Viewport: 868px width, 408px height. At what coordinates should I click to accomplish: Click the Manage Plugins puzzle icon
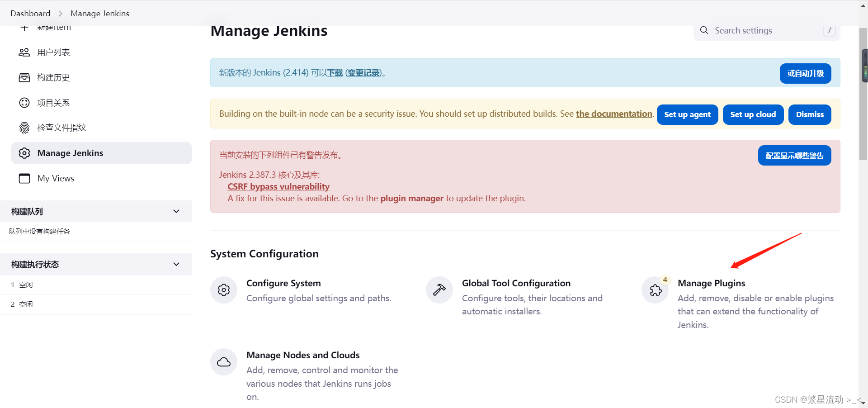(655, 290)
